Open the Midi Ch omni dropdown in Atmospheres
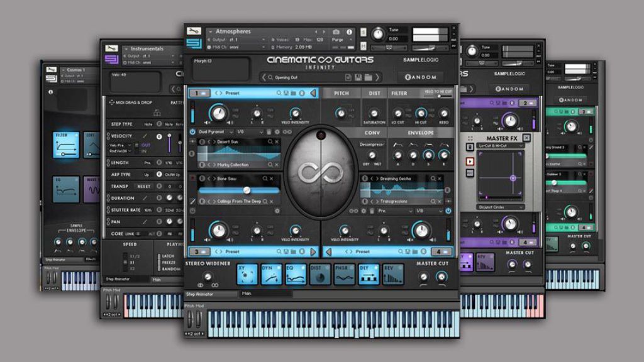Screen dimensions: 644x362 (236, 47)
